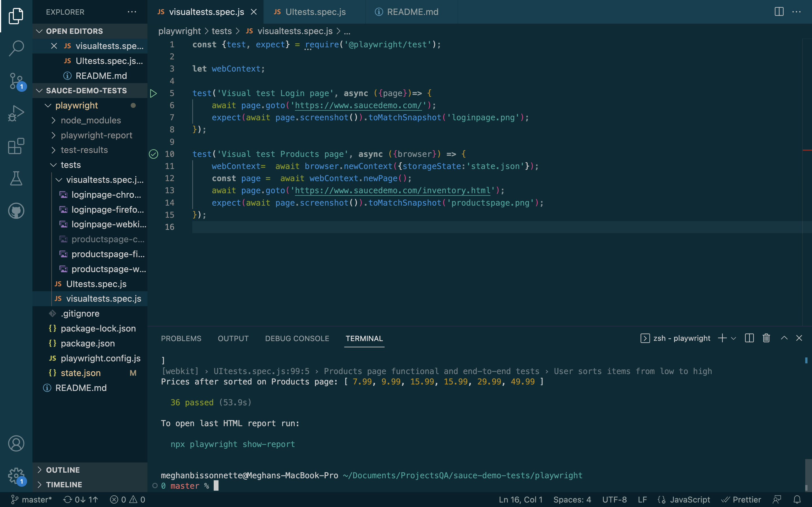Switch to the DEBUG CONSOLE panel tab
Viewport: 812px width, 507px height.
tap(297, 338)
